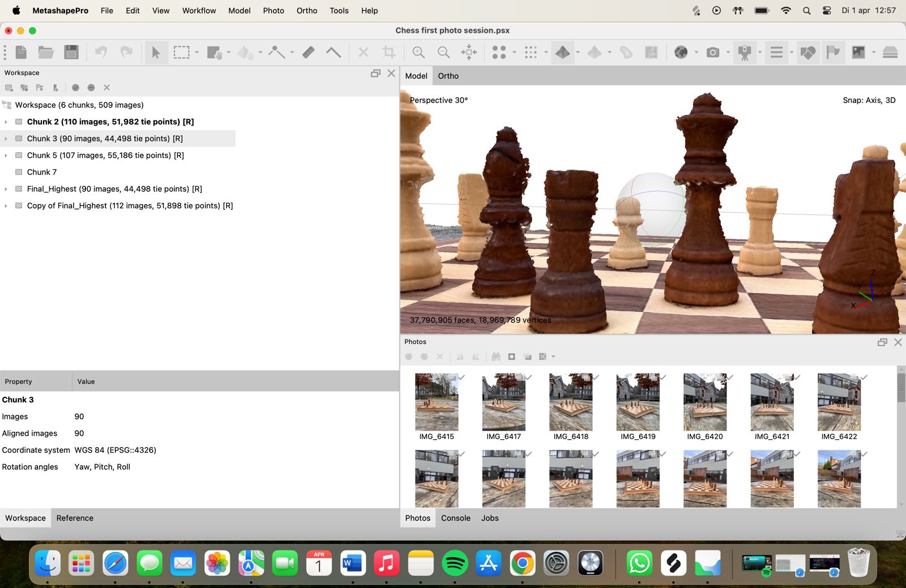
Task: Click the Open project folder icon
Action: 46,53
